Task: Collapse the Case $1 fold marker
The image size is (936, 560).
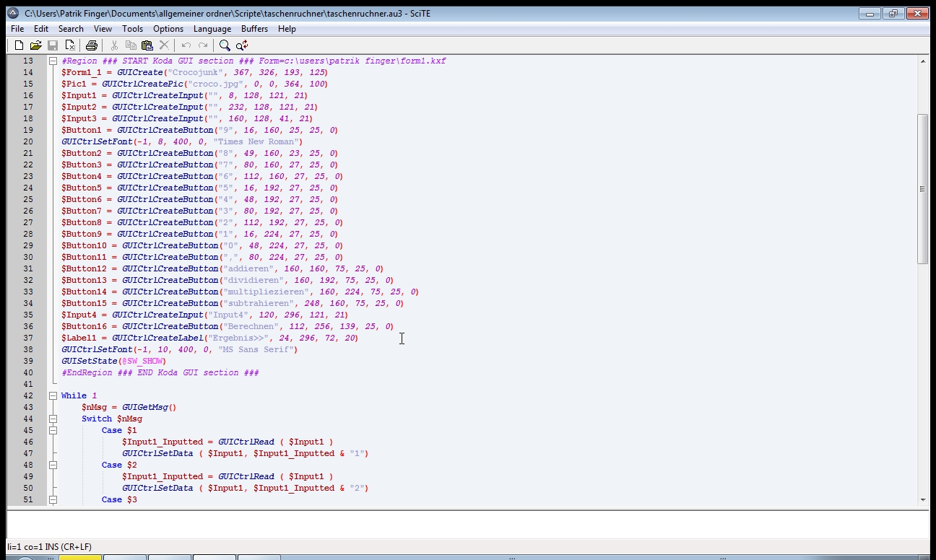Action: [x=53, y=431]
